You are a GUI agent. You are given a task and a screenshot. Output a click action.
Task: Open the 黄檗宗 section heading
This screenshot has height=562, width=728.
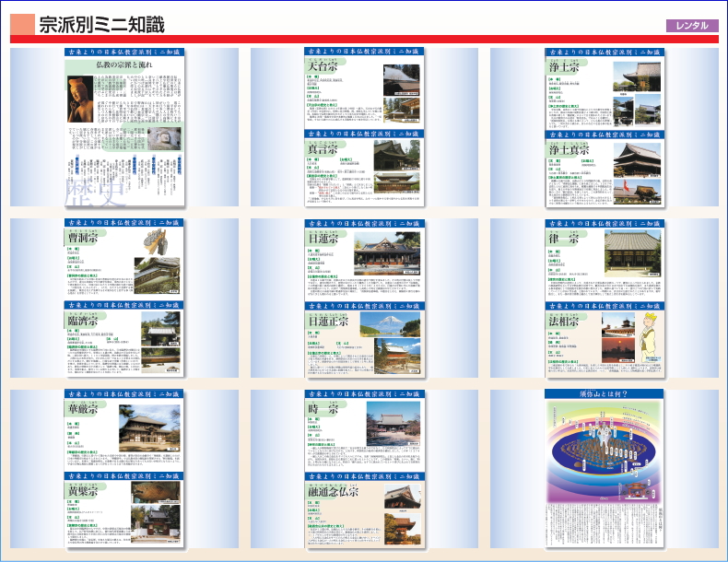[x=84, y=491]
